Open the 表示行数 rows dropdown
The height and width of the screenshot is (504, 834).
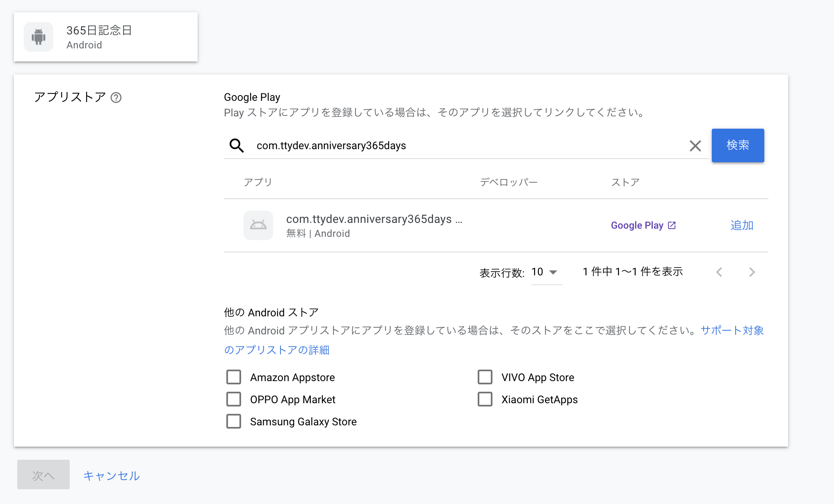(x=545, y=272)
